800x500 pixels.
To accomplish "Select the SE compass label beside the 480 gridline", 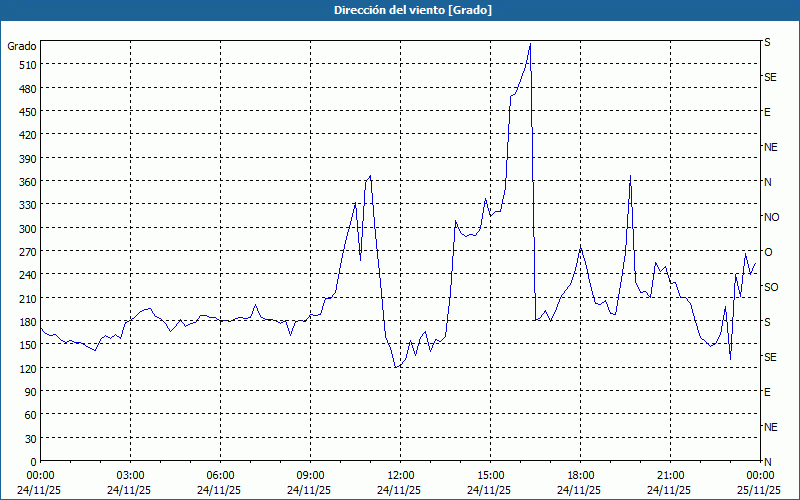I will click(770, 77).
